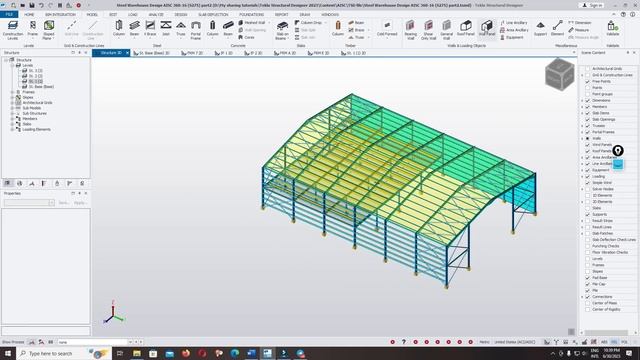Toggle Architectural Grids visibility checkbox
Screen dimensions: 640x360
[588, 69]
